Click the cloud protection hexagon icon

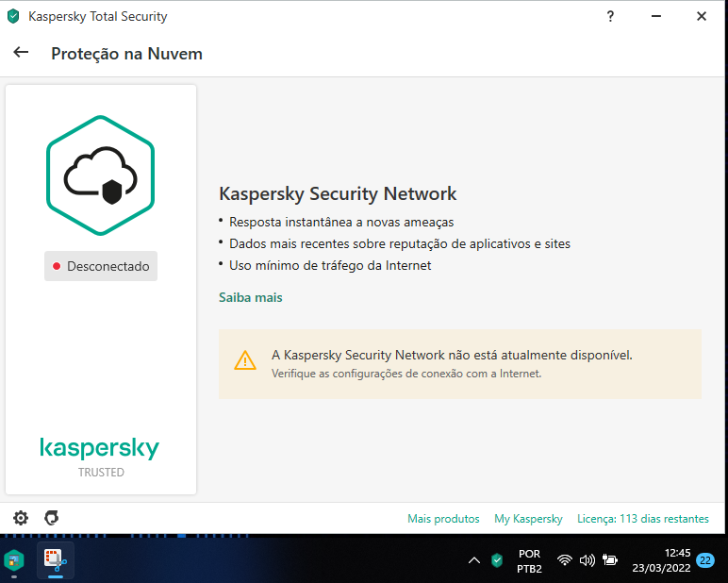pyautogui.click(x=100, y=175)
